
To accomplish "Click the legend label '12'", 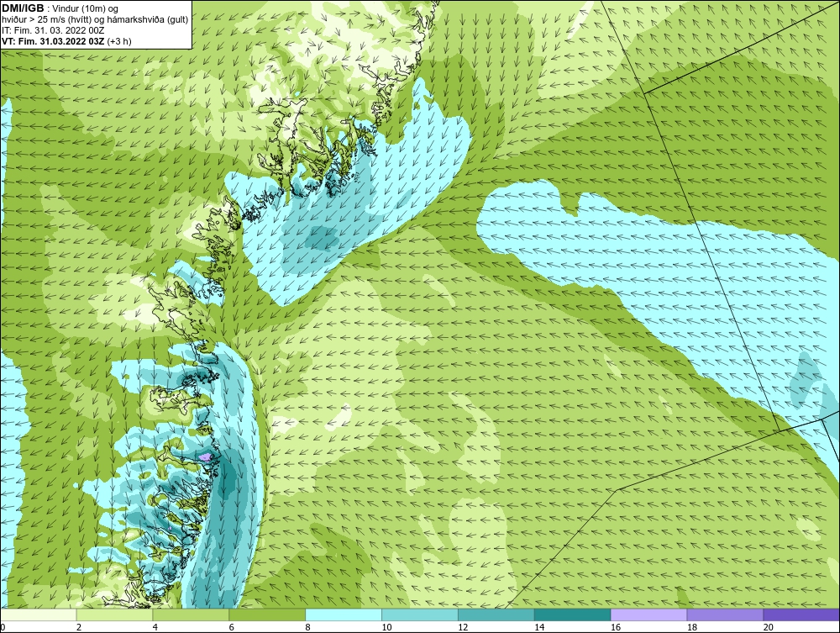I will tap(463, 627).
